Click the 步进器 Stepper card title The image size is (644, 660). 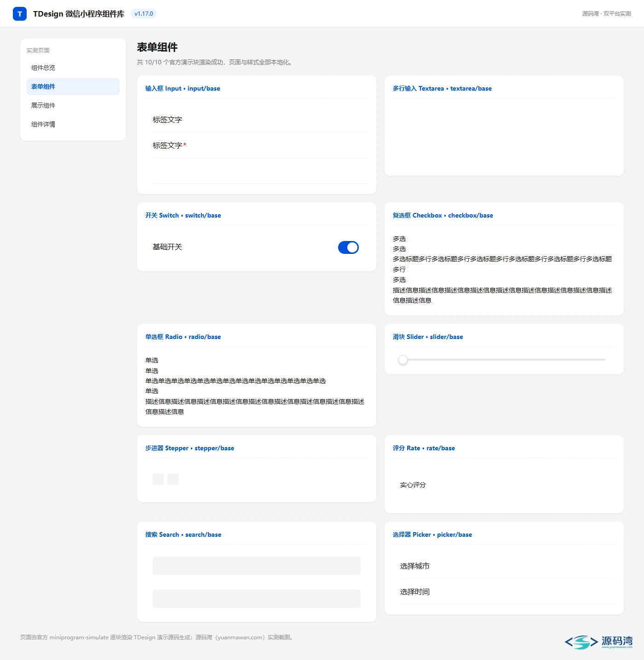tap(190, 448)
